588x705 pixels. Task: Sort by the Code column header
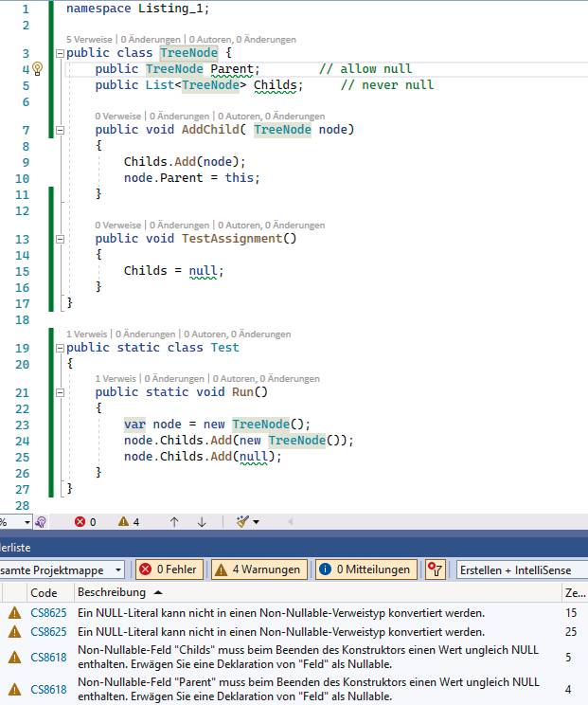pos(44,593)
